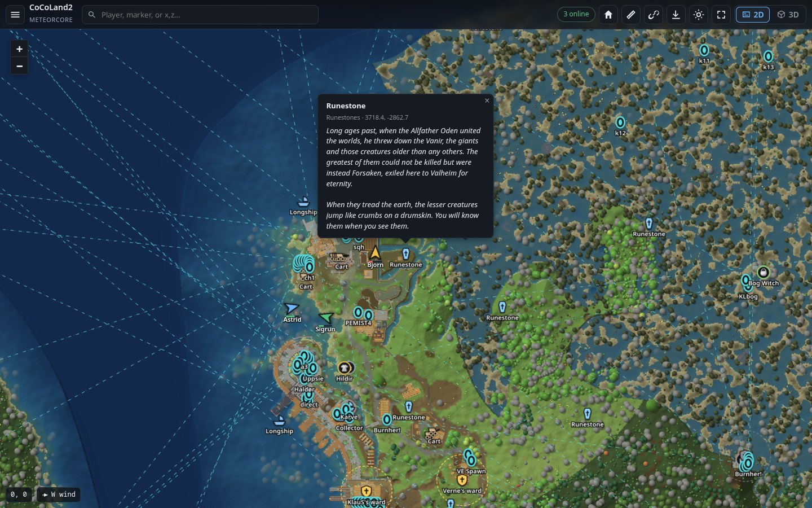The height and width of the screenshot is (508, 812).
Task: Click the k13 portal marker
Action: (768, 56)
